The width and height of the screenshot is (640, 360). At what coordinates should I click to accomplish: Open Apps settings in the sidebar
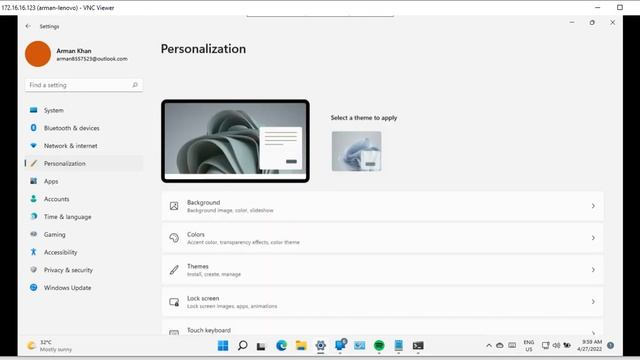[84, 181]
